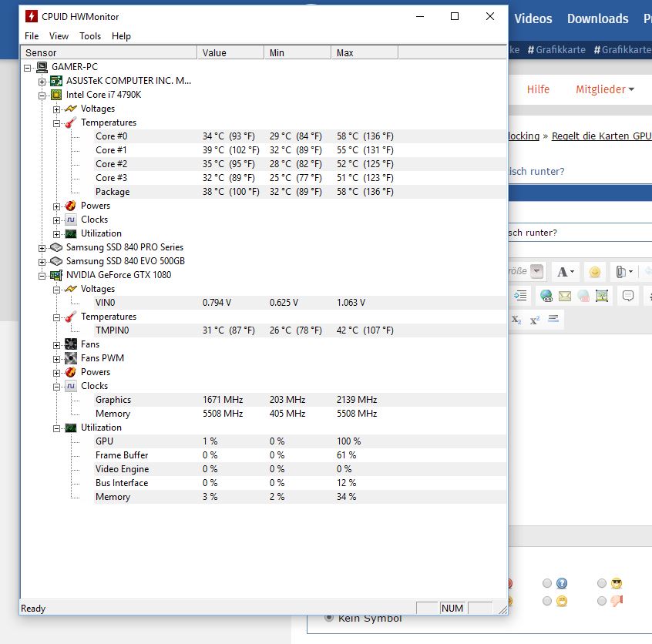Screen dimensions: 652x644
Task: Click the Hilfe link
Action: [538, 89]
